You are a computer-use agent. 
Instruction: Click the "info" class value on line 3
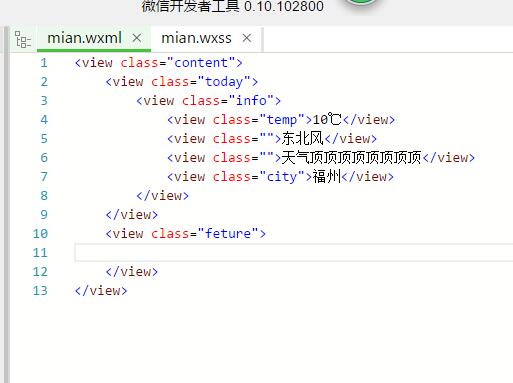click(251, 101)
